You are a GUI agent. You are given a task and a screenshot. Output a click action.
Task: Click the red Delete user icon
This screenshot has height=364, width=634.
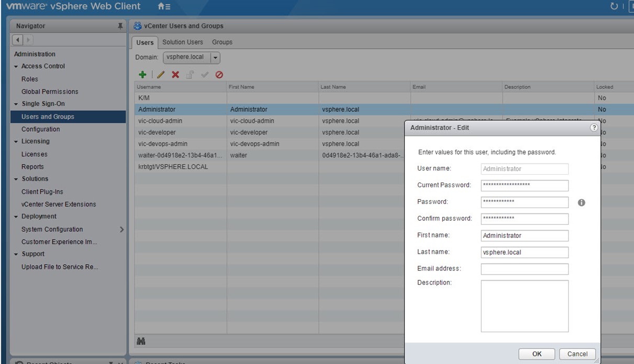175,75
